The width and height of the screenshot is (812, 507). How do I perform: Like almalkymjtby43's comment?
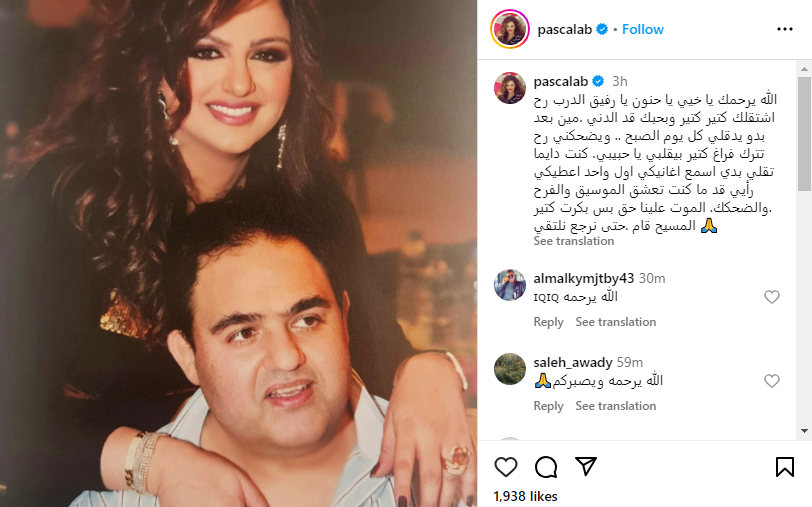pyautogui.click(x=772, y=297)
